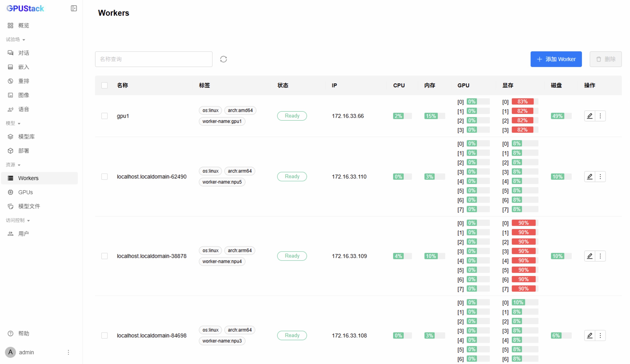
Task: Check the gpu1 worker row checkbox
Action: pyautogui.click(x=104, y=116)
